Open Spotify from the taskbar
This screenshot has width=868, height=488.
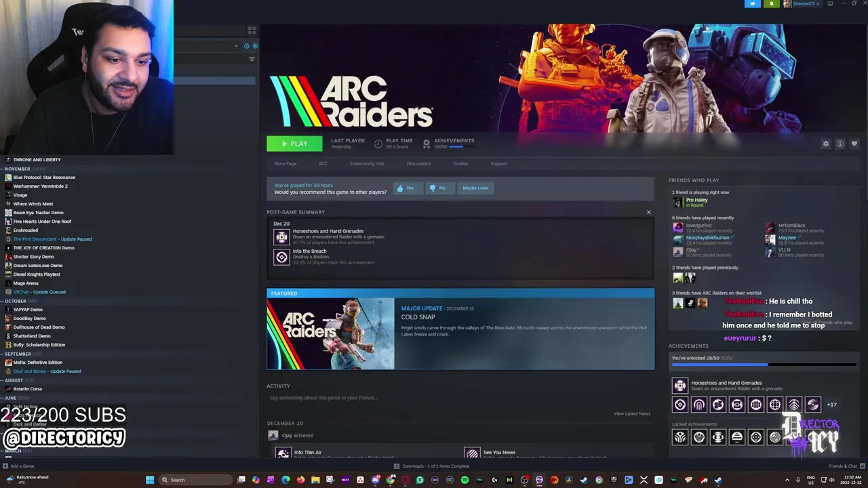tap(465, 480)
